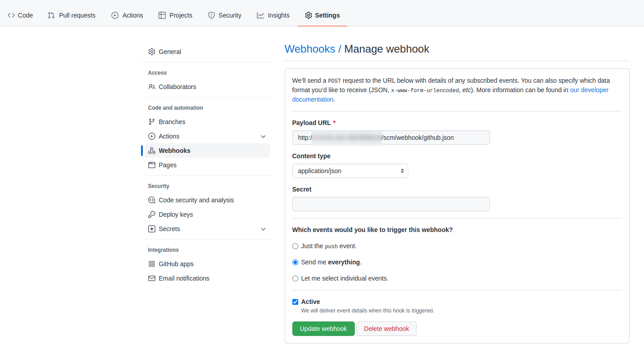Select 'Send me everything' radio button
Image resolution: width=644 pixels, height=348 pixels.
click(x=295, y=262)
